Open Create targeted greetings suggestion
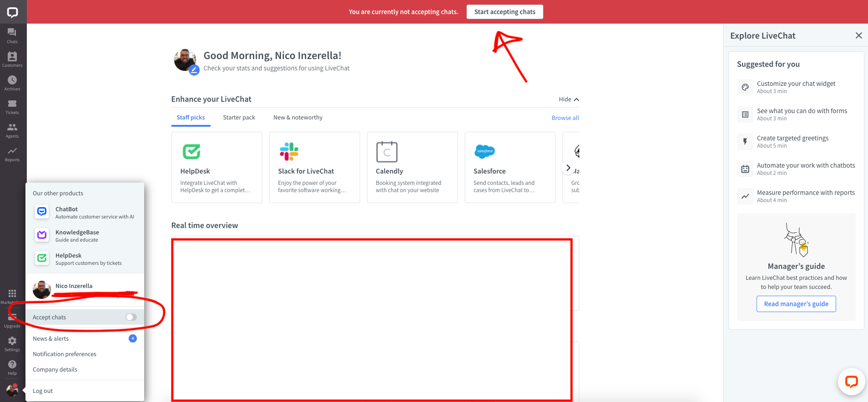 (x=796, y=142)
